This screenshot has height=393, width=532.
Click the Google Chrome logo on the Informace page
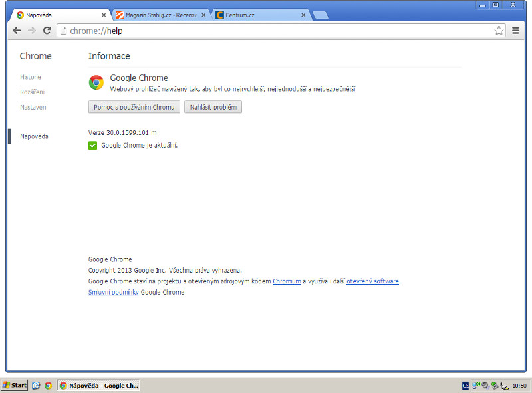96,82
